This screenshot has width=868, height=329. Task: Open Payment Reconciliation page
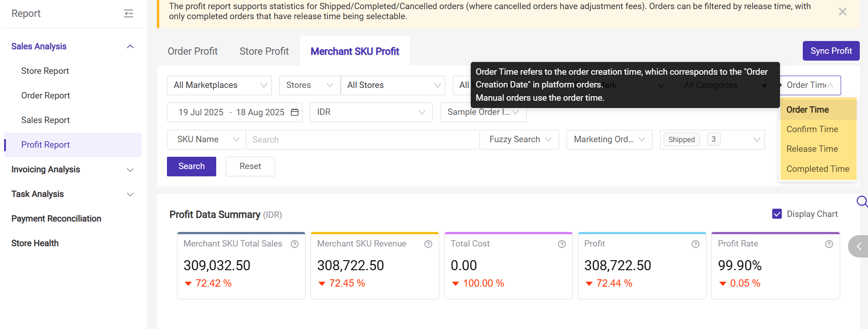56,219
